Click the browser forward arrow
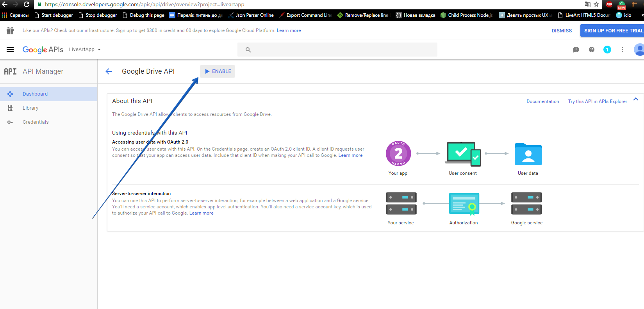The height and width of the screenshot is (309, 644). [x=16, y=4]
